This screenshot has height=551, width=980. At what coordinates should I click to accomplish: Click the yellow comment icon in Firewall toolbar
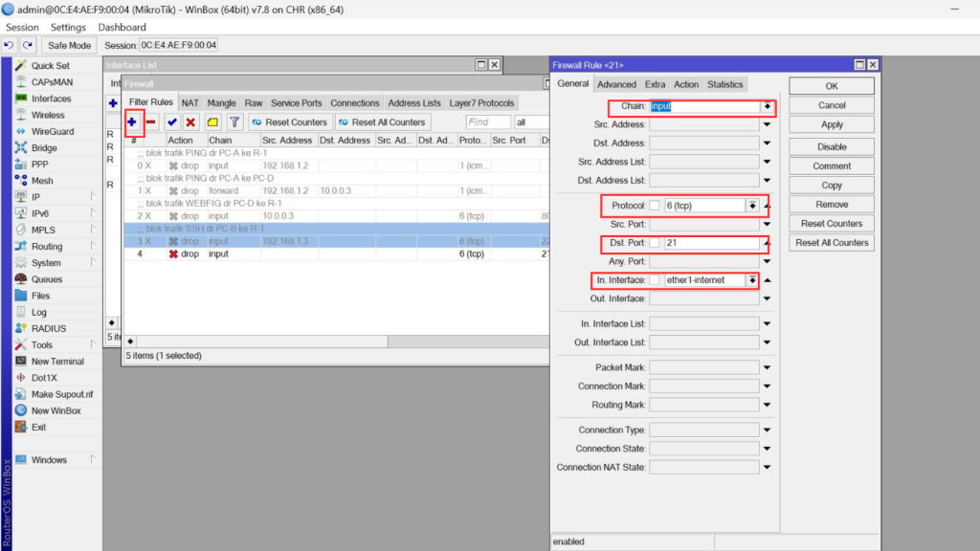coord(212,122)
